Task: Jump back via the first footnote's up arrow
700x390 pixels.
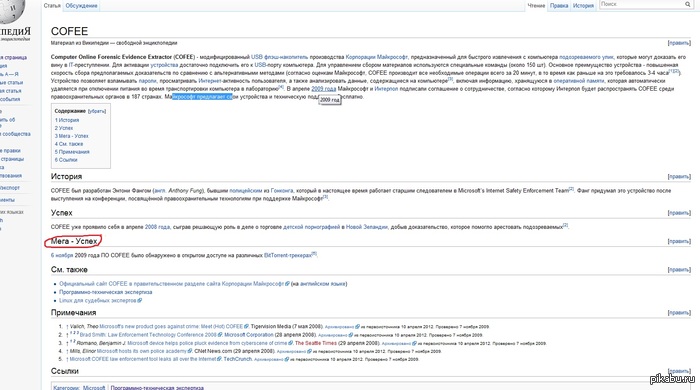Action: tap(67, 327)
